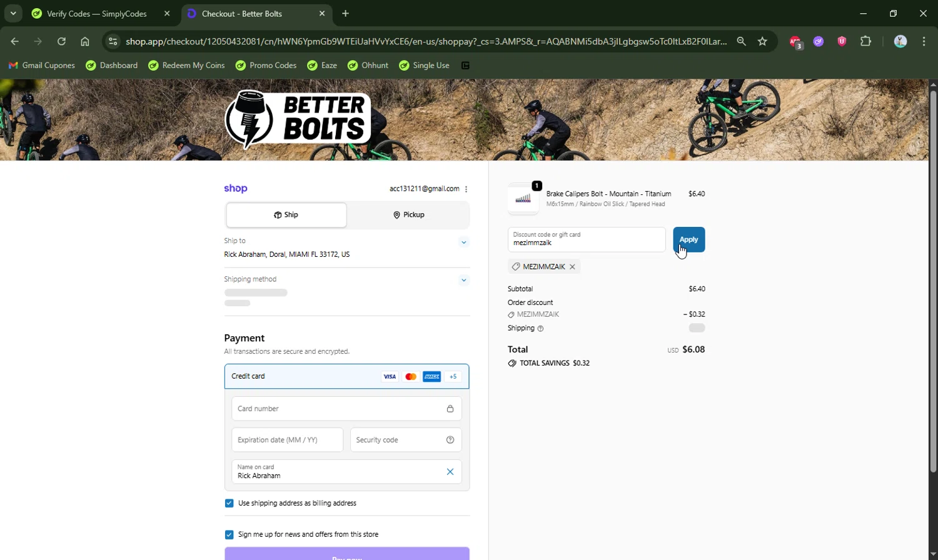Viewport: 938px width, 560px height.
Task: Select the Pickup delivery option
Action: coord(408,215)
